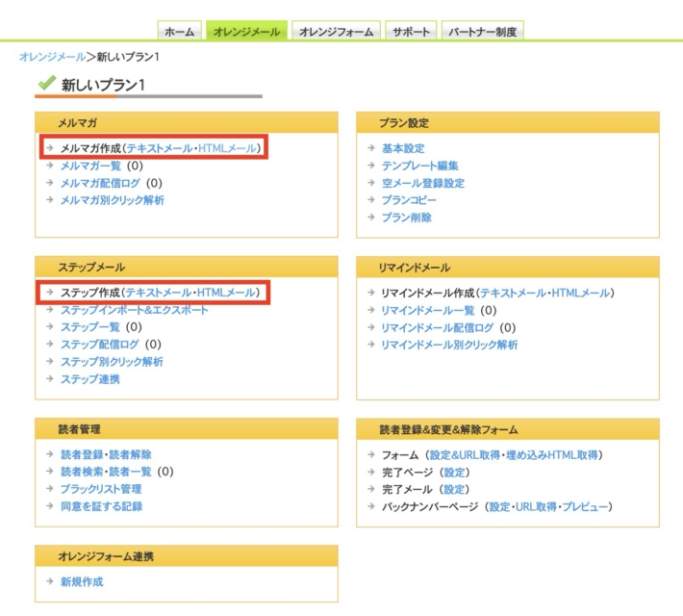Open テンプレート編集
This screenshot has width=683, height=616.
(420, 166)
